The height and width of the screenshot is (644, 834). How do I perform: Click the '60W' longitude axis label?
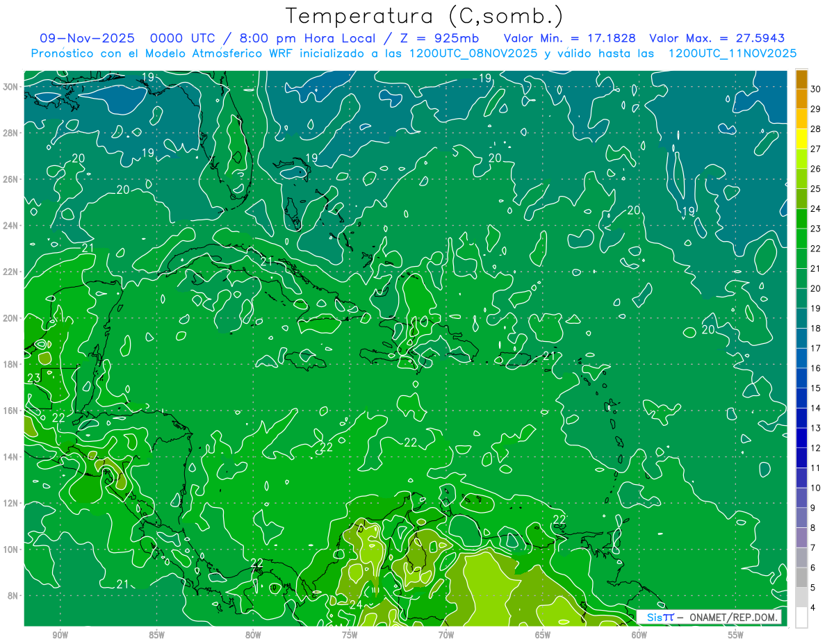(x=639, y=634)
